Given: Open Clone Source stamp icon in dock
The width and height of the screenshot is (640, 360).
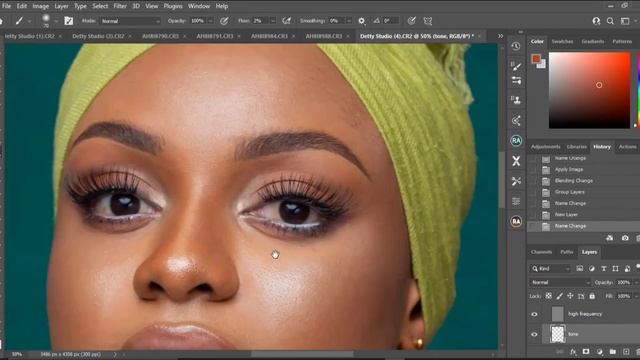Looking at the screenshot, I should tap(516, 100).
